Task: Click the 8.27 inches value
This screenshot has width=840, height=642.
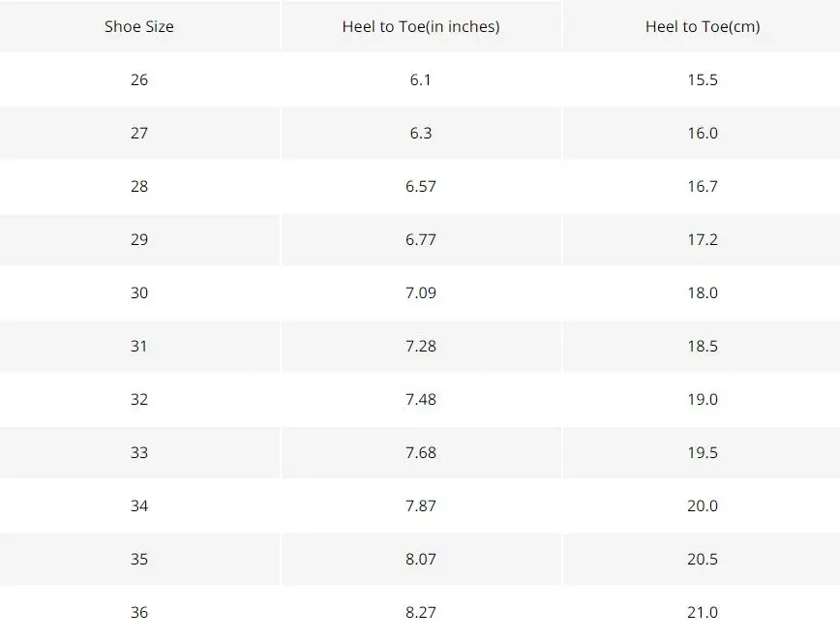Action: point(421,613)
